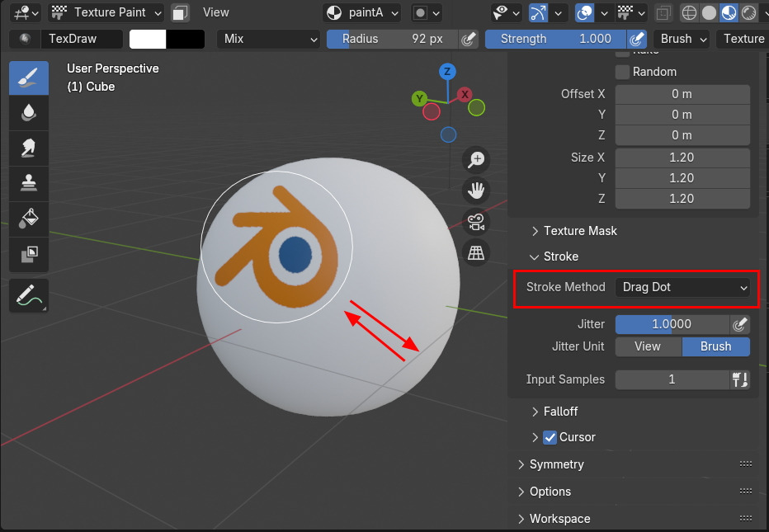Select the Fill bucket tool

point(28,219)
